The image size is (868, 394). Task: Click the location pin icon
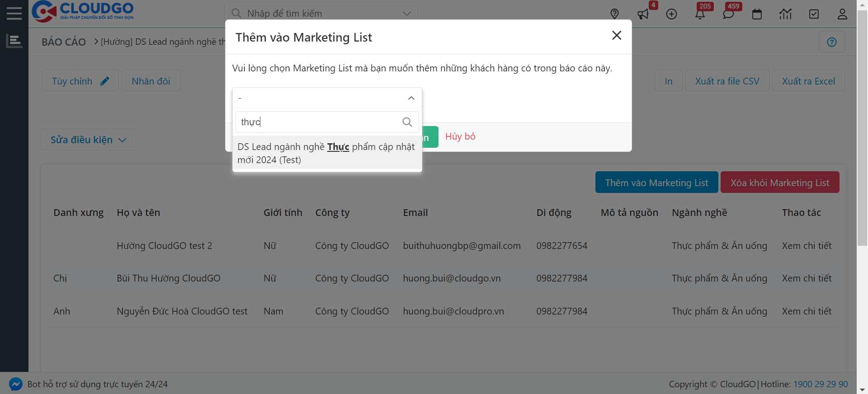(x=614, y=14)
